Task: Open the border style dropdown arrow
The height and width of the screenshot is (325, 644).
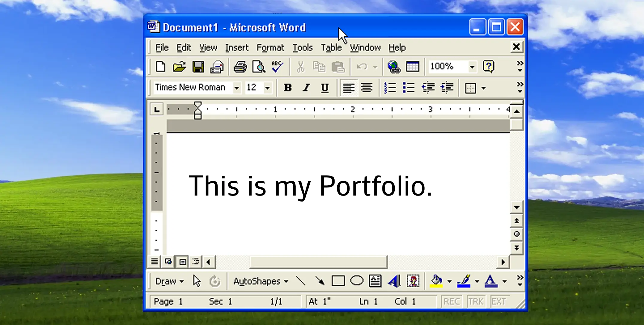Action: 484,88
